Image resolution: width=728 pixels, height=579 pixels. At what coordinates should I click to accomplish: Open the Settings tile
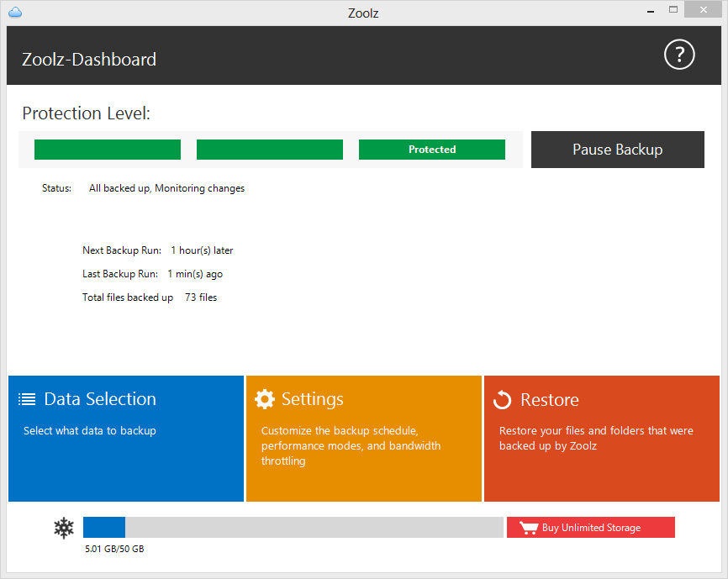[363, 439]
